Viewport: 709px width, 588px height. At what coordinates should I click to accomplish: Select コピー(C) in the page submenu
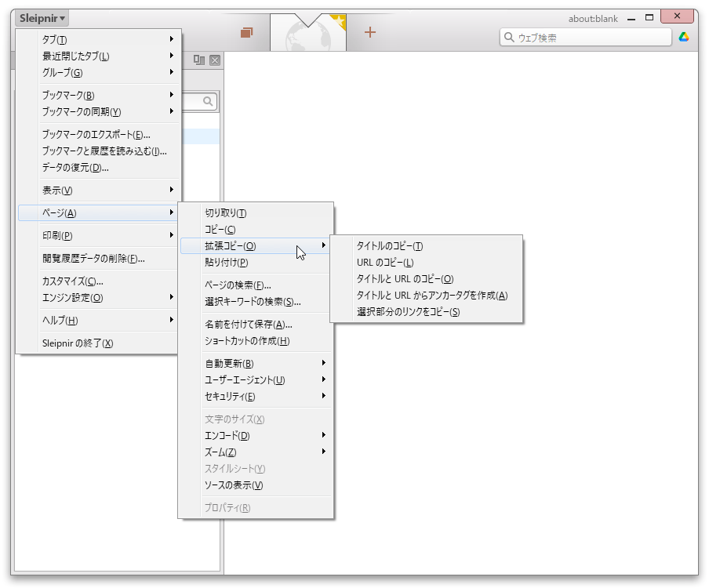(x=256, y=229)
